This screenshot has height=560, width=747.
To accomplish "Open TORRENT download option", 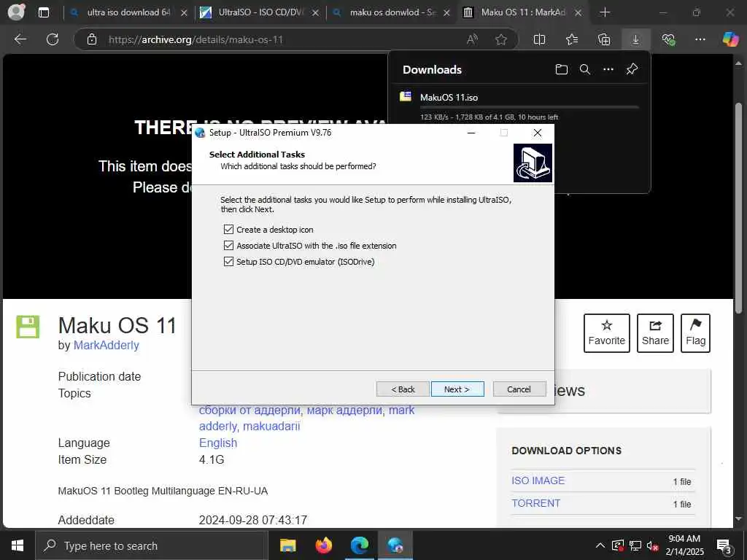I will [x=535, y=503].
